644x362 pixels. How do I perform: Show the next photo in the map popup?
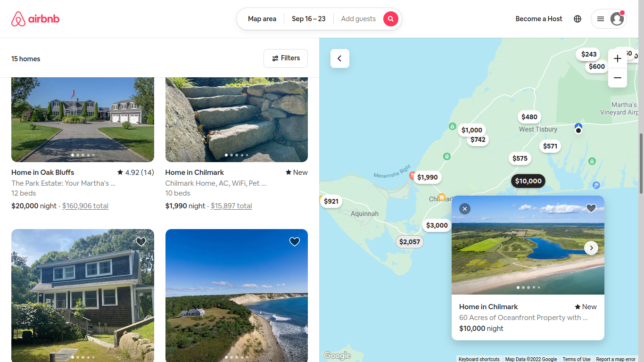pyautogui.click(x=591, y=248)
